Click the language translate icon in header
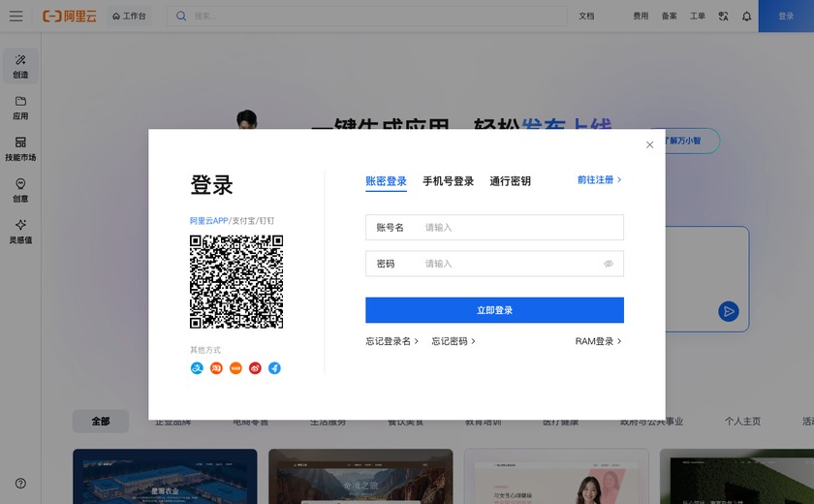This screenshot has height=504, width=814. coord(723,16)
